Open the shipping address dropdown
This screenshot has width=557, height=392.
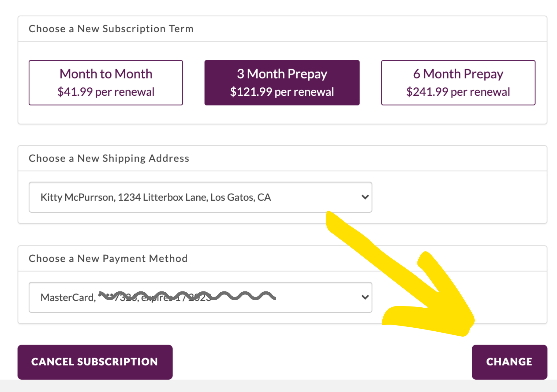click(200, 197)
